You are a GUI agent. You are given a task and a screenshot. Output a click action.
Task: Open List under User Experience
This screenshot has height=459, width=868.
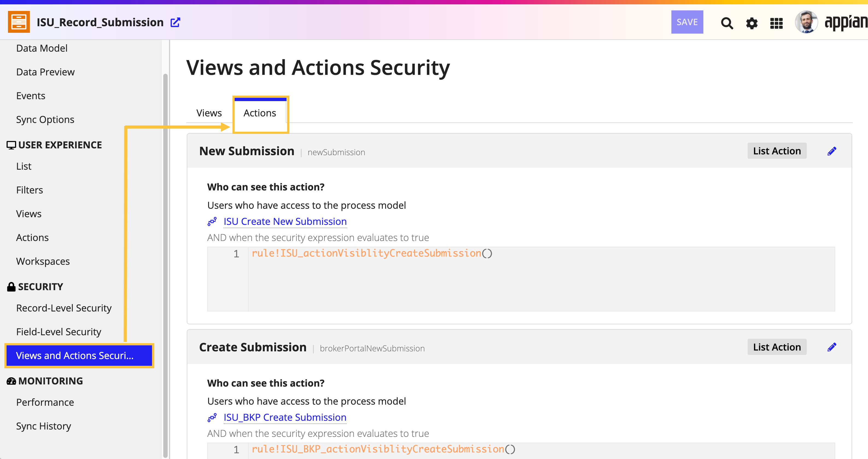point(24,166)
